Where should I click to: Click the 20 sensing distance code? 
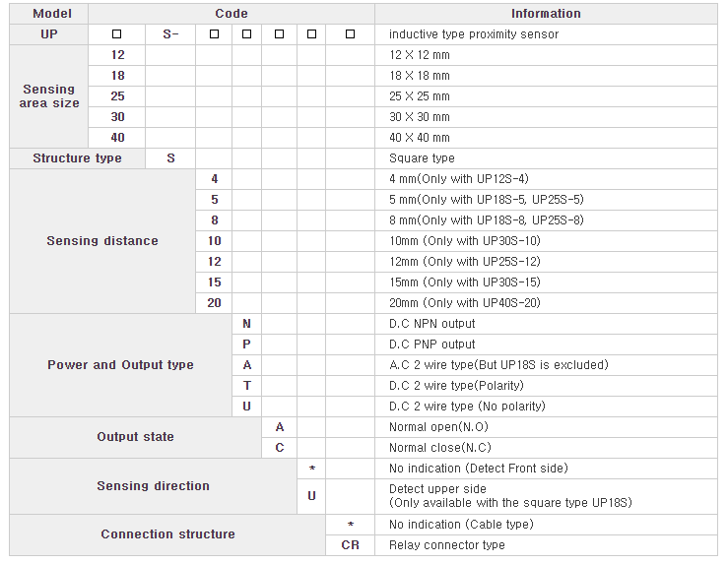214,303
